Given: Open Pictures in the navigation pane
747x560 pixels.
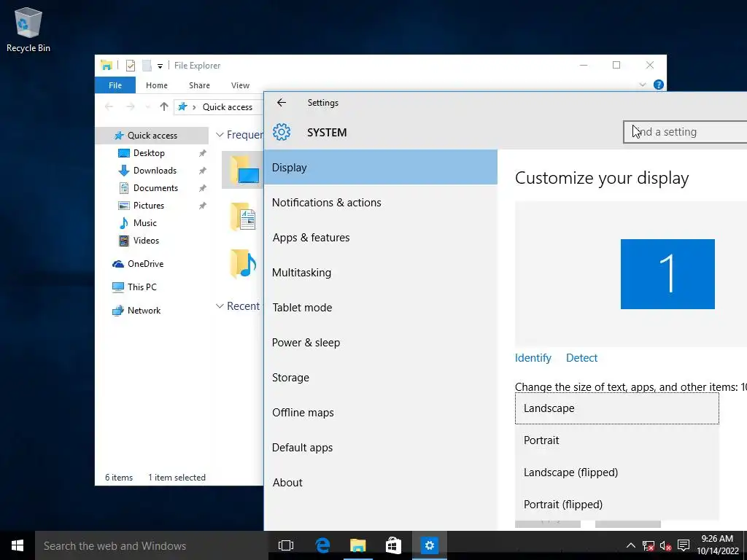Looking at the screenshot, I should 149,205.
